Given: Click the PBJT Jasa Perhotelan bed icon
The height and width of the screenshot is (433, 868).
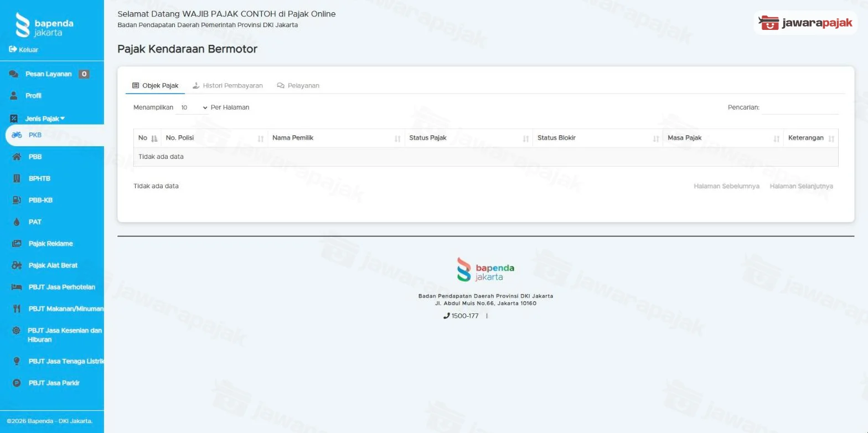Looking at the screenshot, I should (17, 287).
